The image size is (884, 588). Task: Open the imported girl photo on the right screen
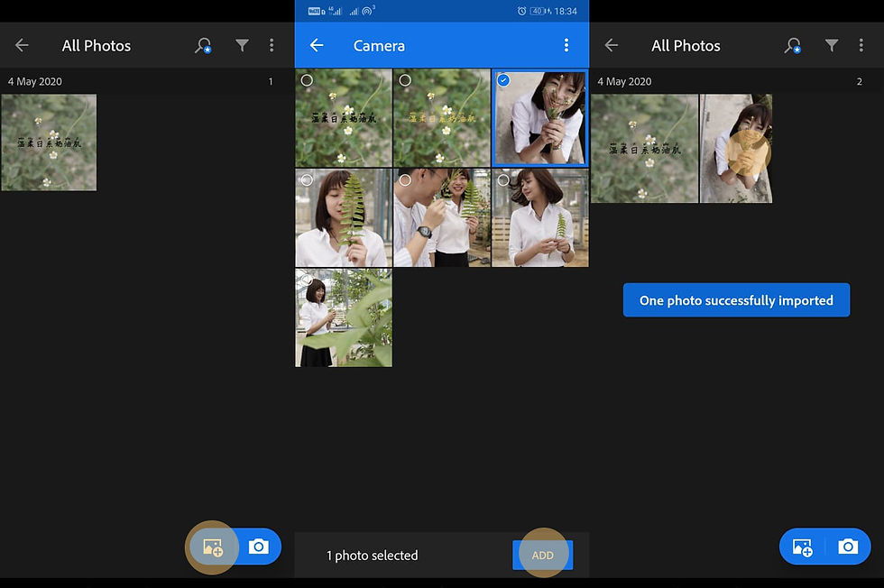736,148
